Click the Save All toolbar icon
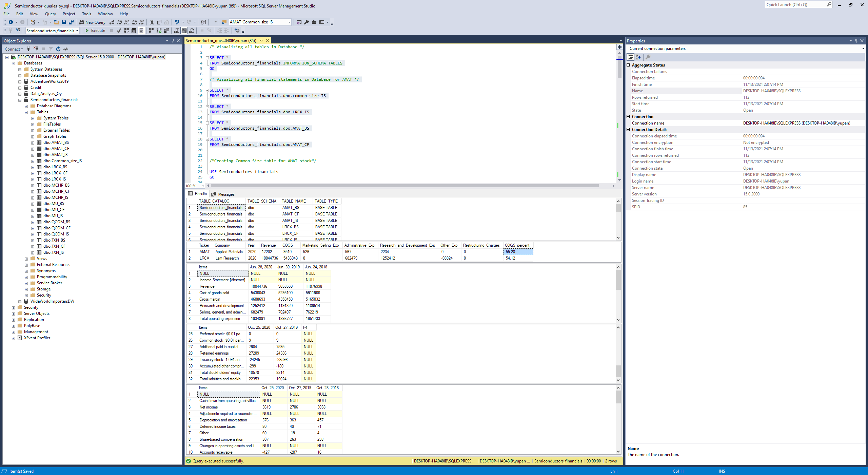The height and width of the screenshot is (475, 868). pos(71,22)
